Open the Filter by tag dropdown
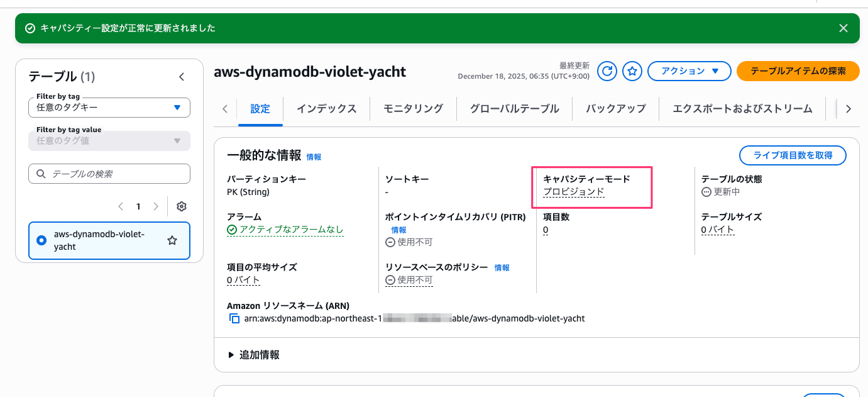Screen dimensions: 868x397 pos(109,107)
